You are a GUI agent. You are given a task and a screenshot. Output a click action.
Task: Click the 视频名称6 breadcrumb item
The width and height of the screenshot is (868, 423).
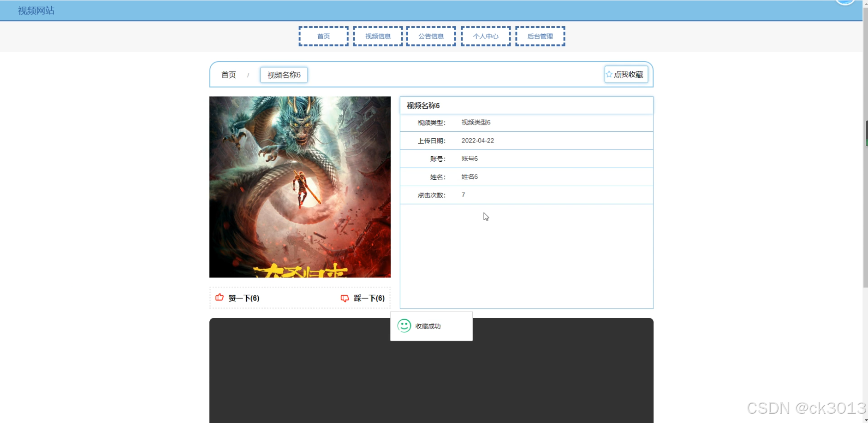click(284, 75)
